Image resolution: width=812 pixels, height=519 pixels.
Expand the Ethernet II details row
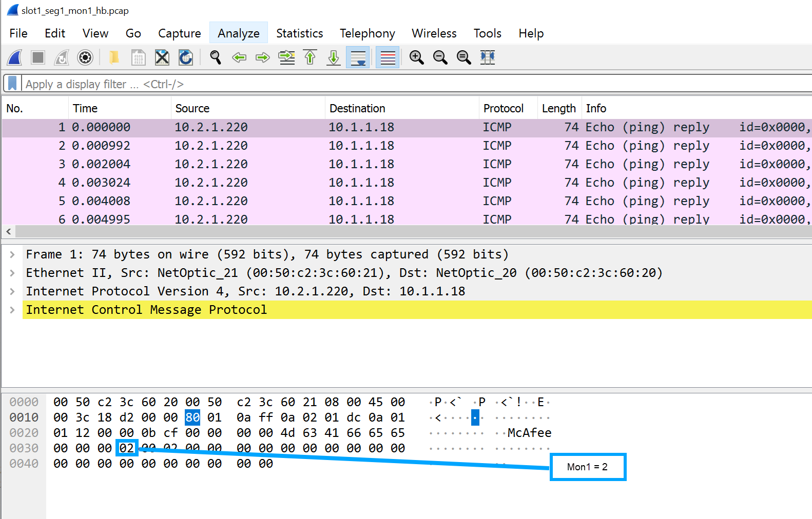[x=12, y=273]
